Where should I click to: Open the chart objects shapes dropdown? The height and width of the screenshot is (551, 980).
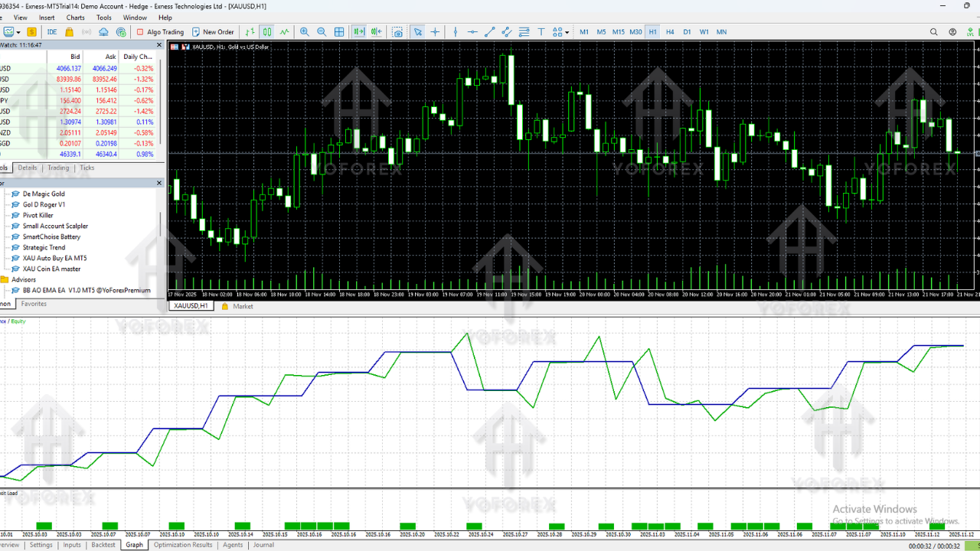coord(558,32)
